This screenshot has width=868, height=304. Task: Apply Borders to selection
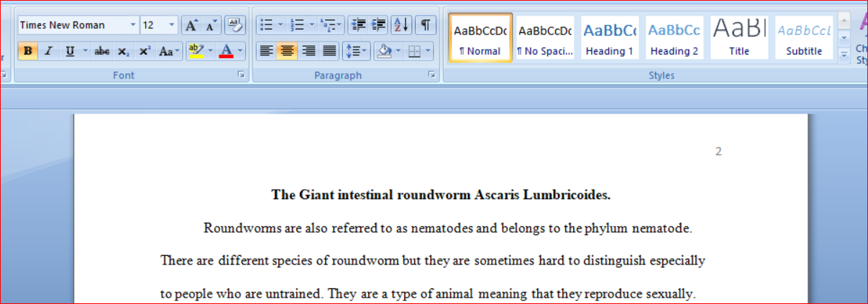(x=414, y=51)
